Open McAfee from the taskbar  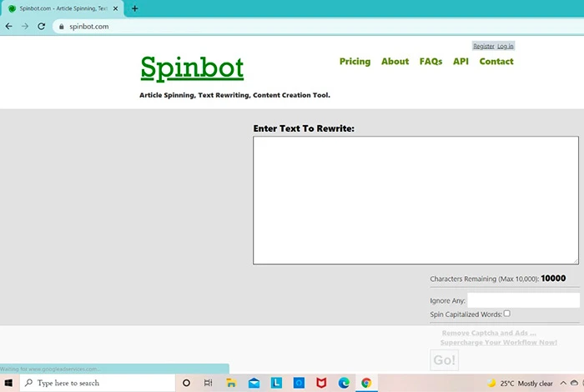[321, 383]
